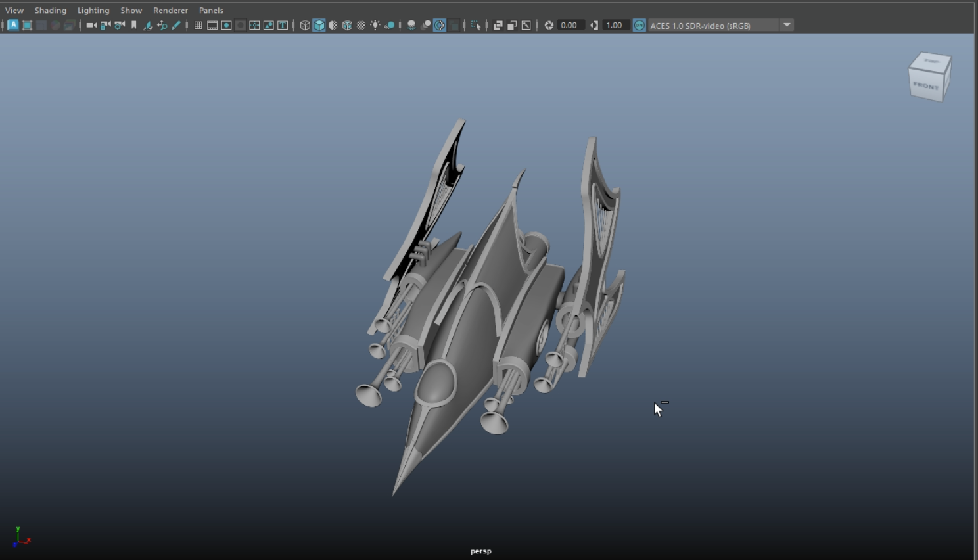Toggle the viewport grid display
Screen dimensions: 978x560
(198, 25)
